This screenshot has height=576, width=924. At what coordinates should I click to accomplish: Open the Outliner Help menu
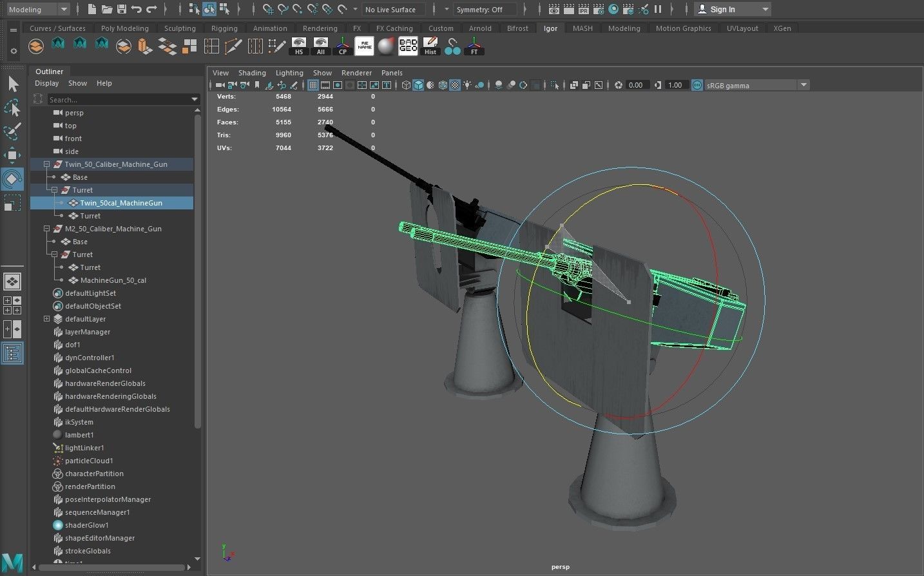point(104,83)
